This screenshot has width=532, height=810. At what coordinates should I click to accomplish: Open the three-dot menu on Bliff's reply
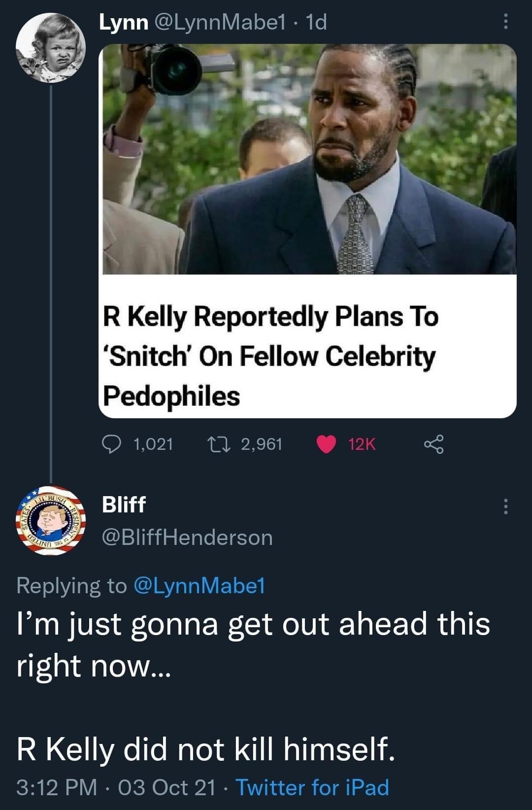[505, 506]
